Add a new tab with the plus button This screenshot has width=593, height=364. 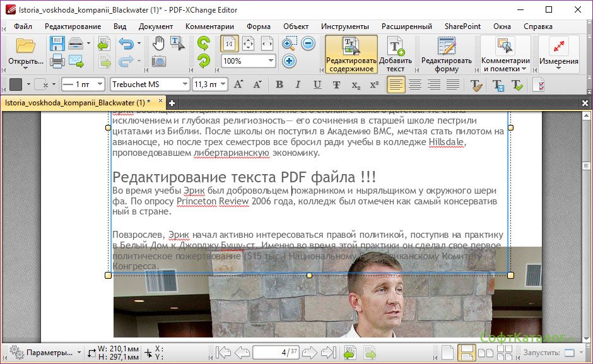coord(172,103)
